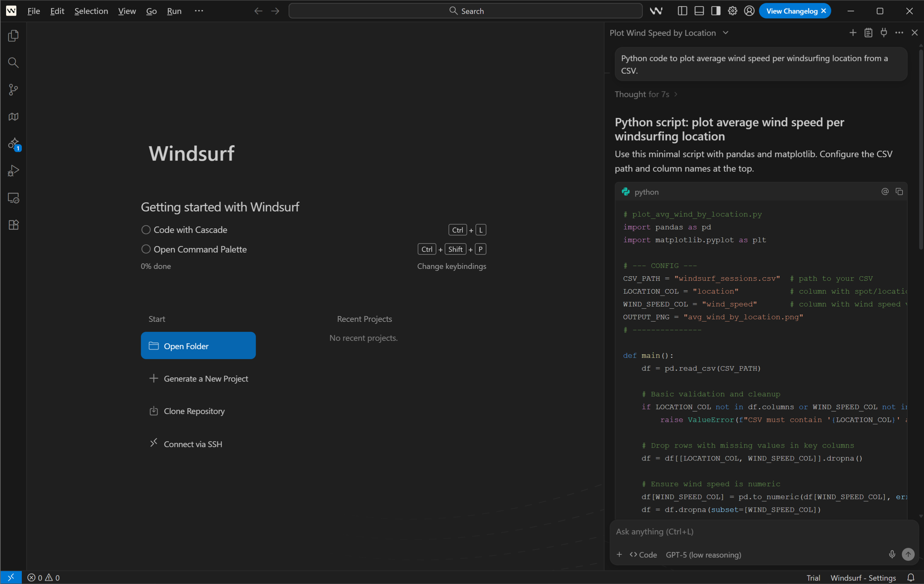The width and height of the screenshot is (924, 584).
Task: Open the account profile icon
Action: (749, 11)
